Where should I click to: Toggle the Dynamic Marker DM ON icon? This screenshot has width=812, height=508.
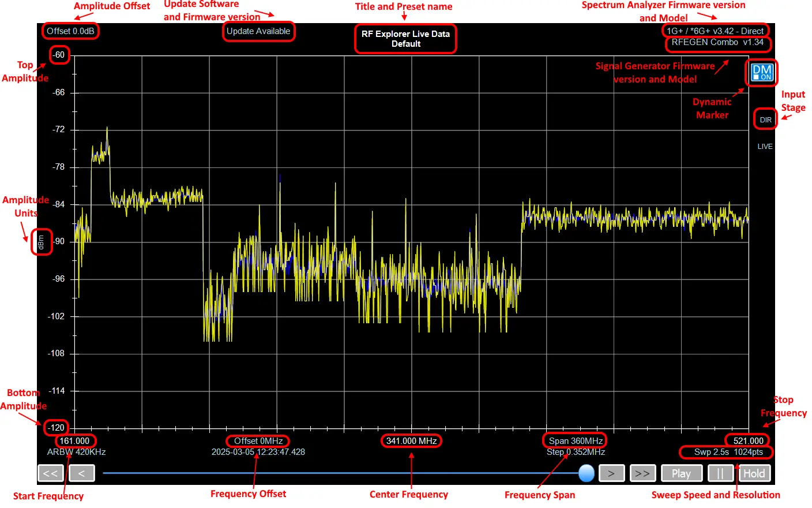[762, 73]
